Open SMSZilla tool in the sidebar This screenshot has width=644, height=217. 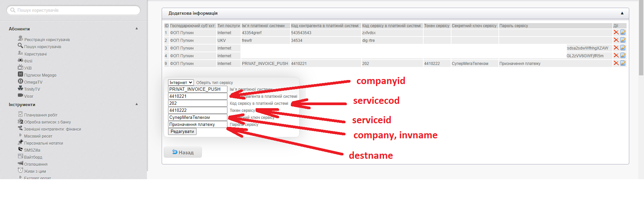point(32,150)
